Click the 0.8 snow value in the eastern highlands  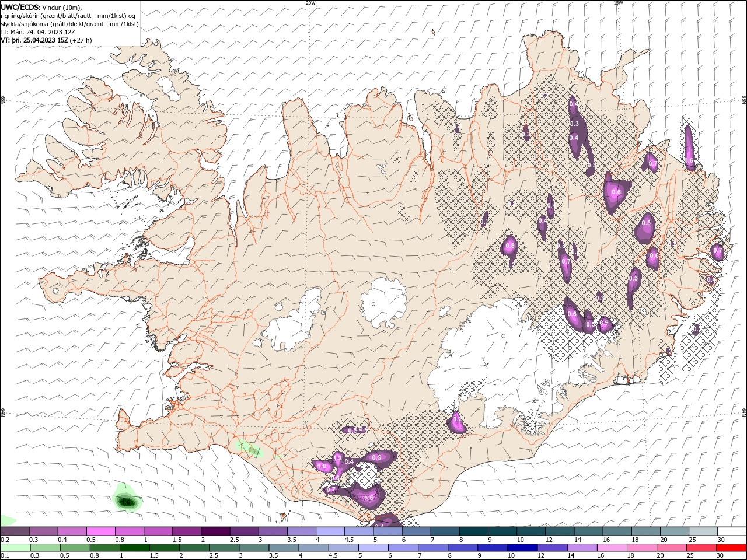[x=510, y=246]
